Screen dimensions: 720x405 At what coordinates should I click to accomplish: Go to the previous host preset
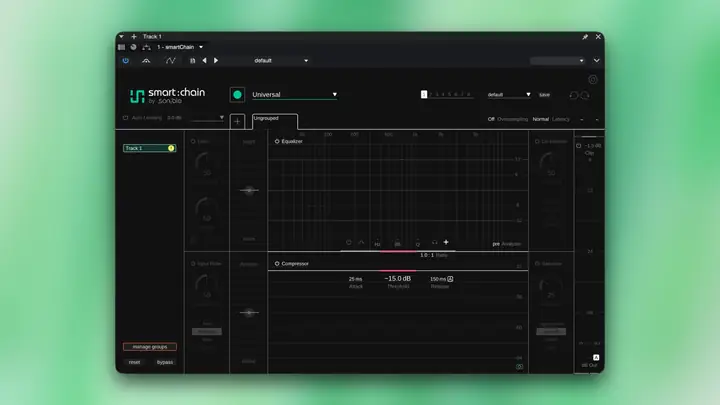[204, 61]
